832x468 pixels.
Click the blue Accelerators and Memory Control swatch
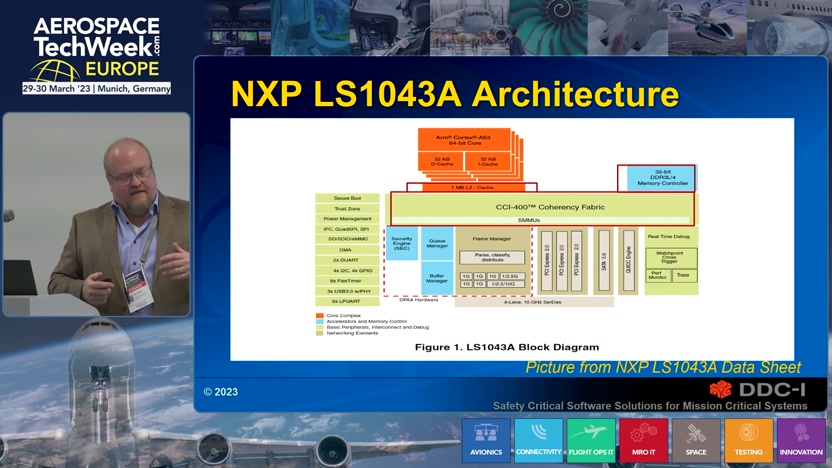point(319,322)
